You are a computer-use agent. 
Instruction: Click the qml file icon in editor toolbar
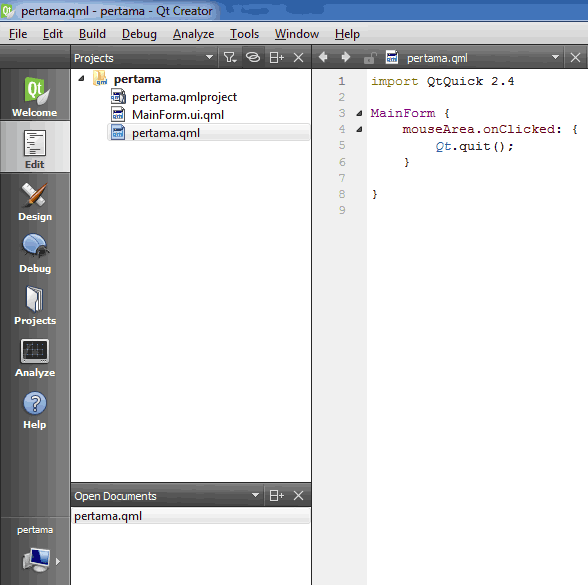[x=392, y=57]
